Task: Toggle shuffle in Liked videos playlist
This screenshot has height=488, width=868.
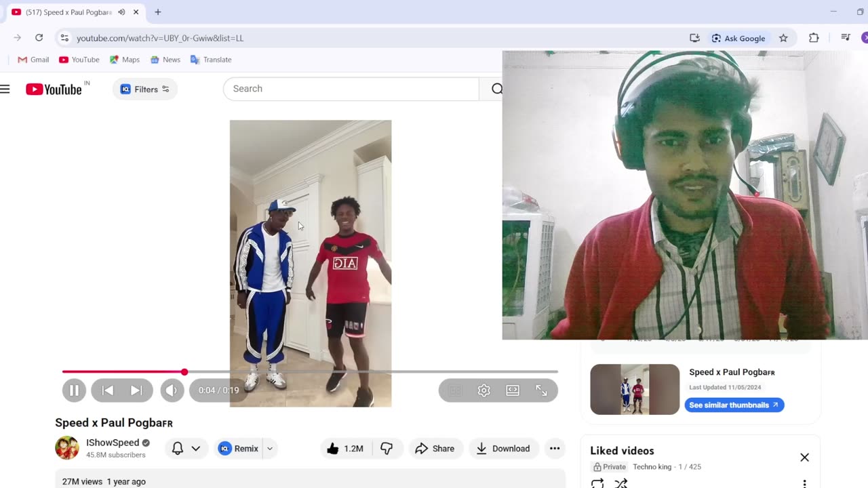Action: point(620,483)
